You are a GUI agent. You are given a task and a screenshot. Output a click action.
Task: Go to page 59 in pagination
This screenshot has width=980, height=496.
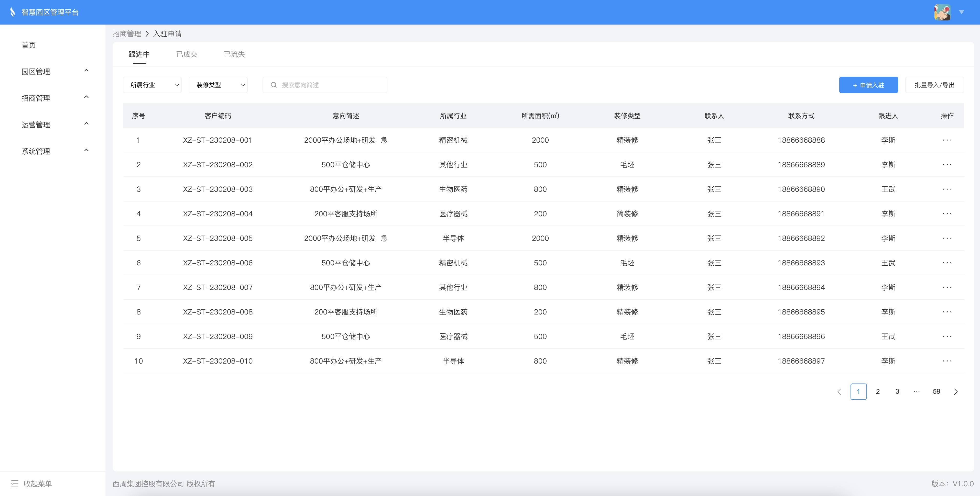point(936,391)
